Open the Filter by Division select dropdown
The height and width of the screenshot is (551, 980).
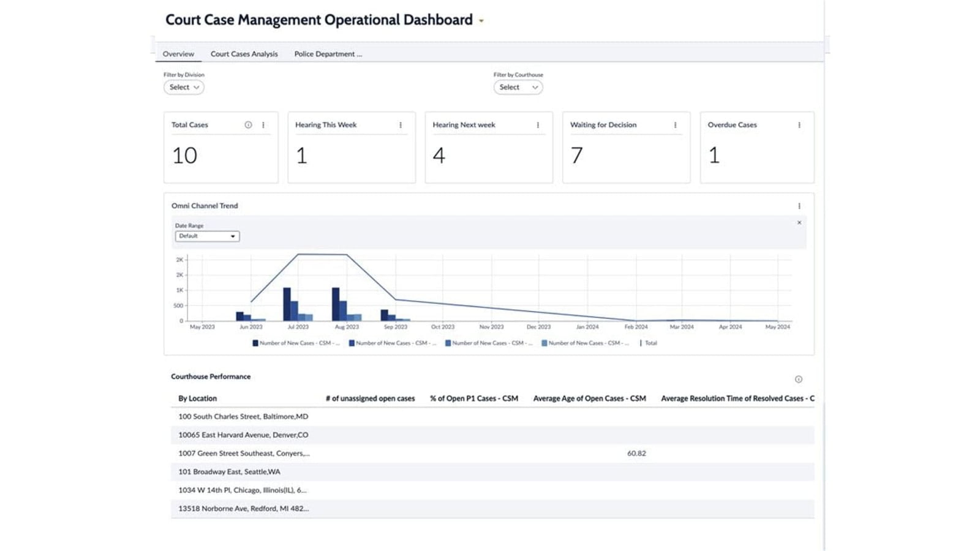click(184, 88)
